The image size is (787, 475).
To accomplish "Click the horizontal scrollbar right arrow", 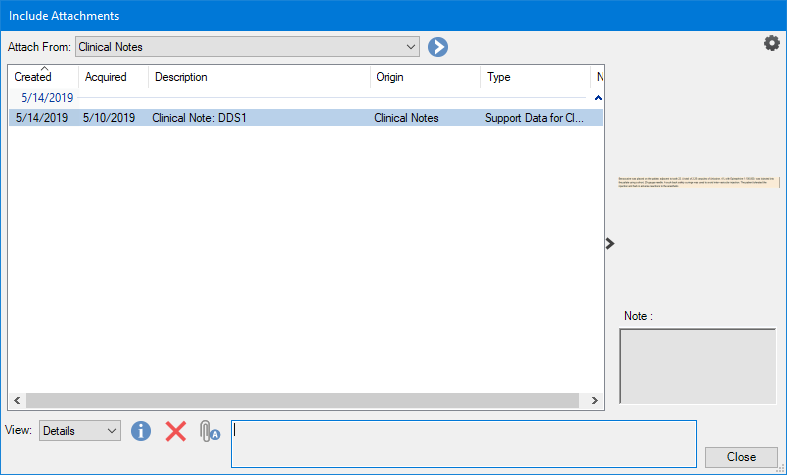I will click(595, 401).
